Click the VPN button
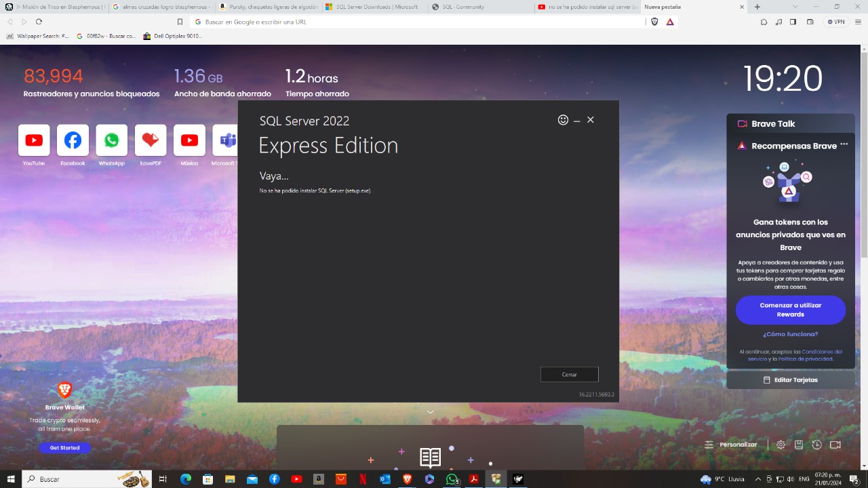 pyautogui.click(x=836, y=22)
